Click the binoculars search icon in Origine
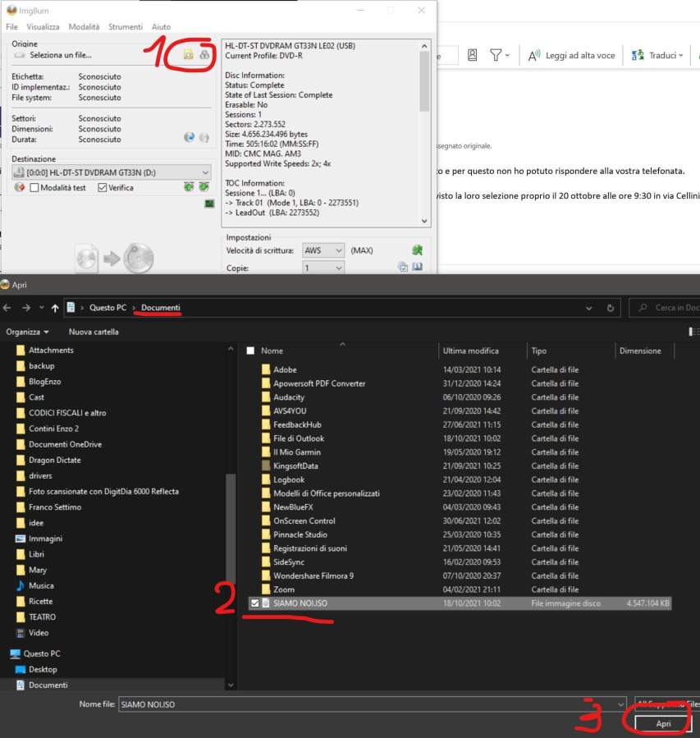This screenshot has width=700, height=738. [204, 55]
